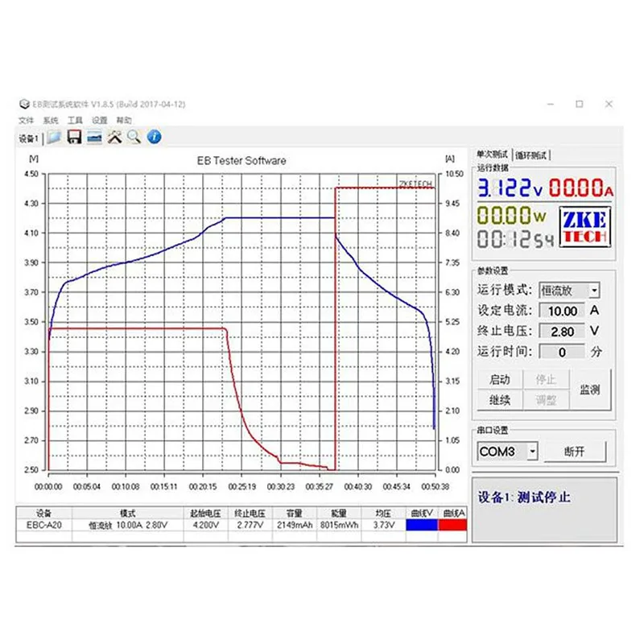Click the 2149mAh capacity cell
Screen dimensions: 644x644
pos(295,525)
